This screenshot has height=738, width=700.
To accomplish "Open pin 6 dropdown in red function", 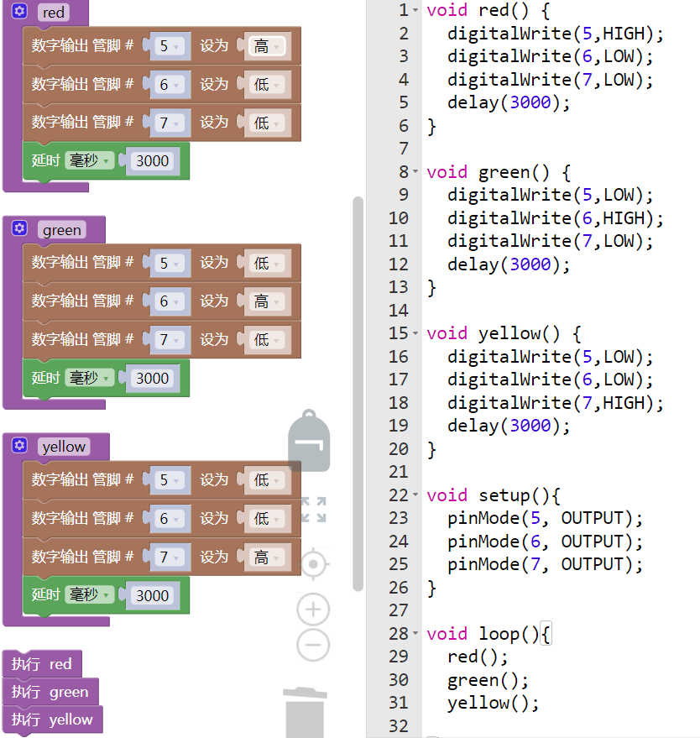I will (169, 85).
